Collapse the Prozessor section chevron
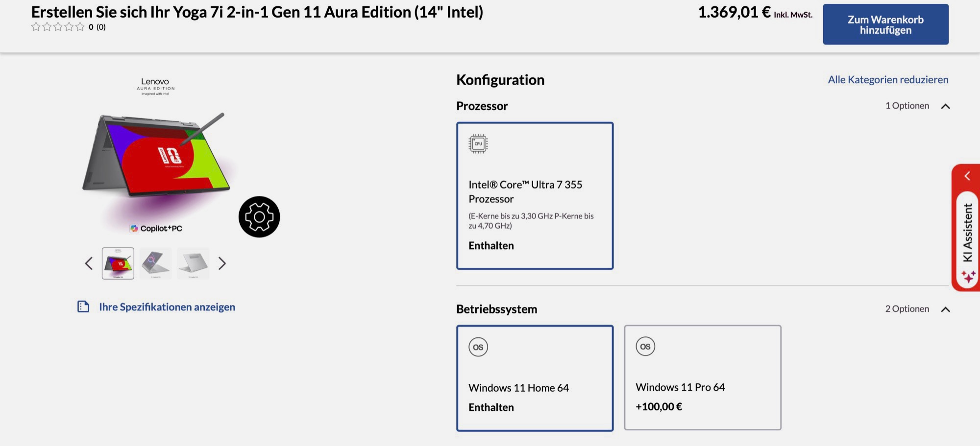The height and width of the screenshot is (446, 980). click(x=946, y=106)
